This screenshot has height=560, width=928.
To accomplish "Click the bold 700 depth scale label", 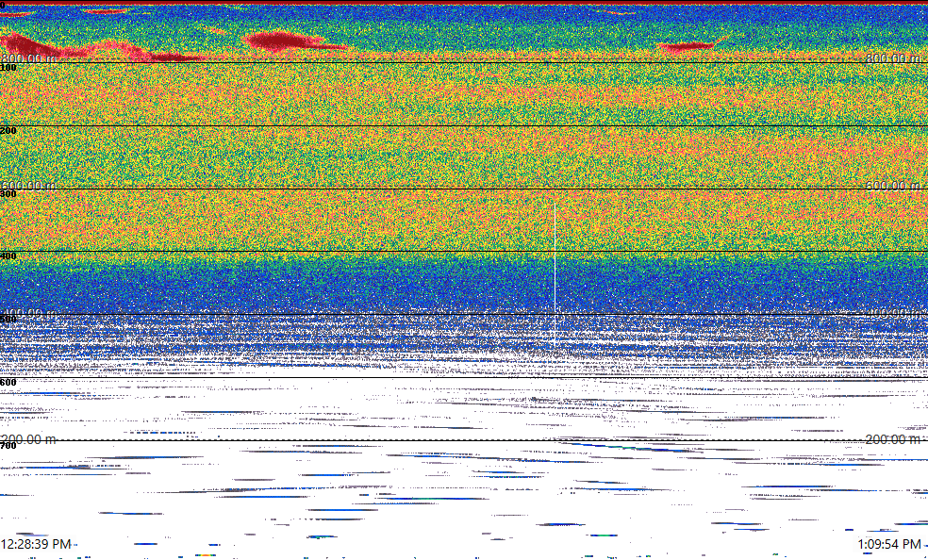I will click(x=8, y=446).
